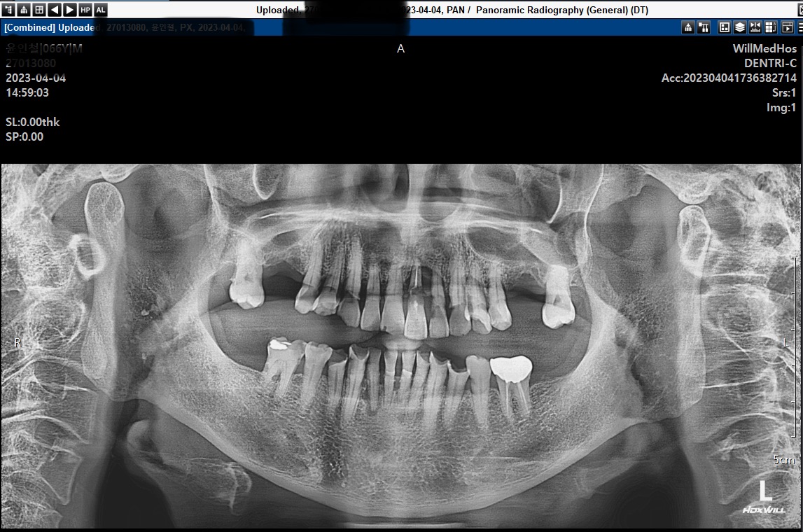Click the series tree icon in blue bar

coord(704,27)
